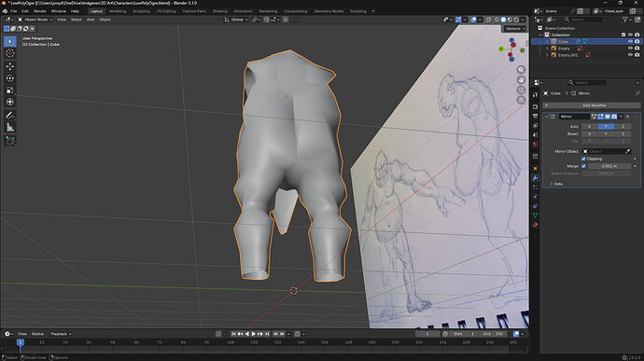Open the viewport Options dropdown
644x361 pixels.
514,29
